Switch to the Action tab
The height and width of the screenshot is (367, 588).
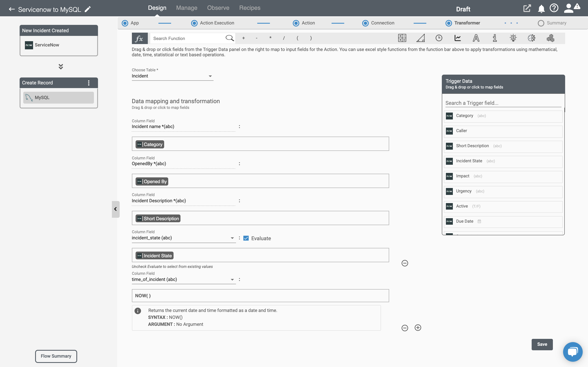(308, 23)
